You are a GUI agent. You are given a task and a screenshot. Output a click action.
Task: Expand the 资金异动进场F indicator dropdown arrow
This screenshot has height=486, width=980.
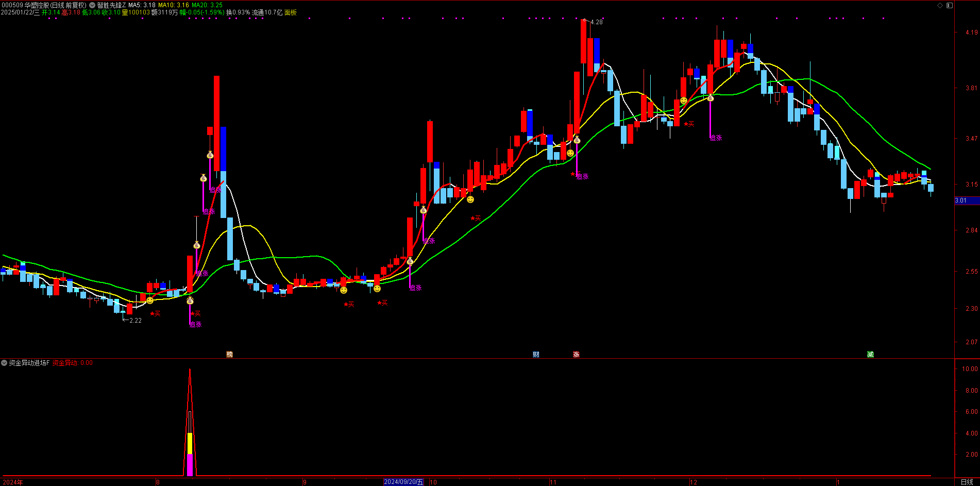[4, 363]
